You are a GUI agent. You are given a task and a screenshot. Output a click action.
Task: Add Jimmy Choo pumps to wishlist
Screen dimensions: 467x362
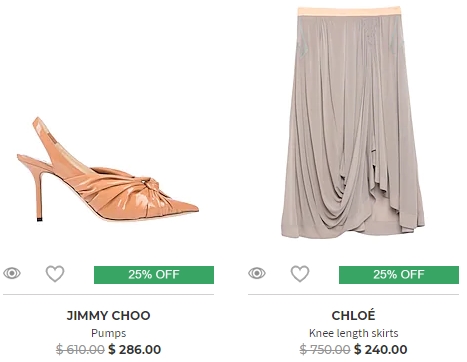(55, 274)
